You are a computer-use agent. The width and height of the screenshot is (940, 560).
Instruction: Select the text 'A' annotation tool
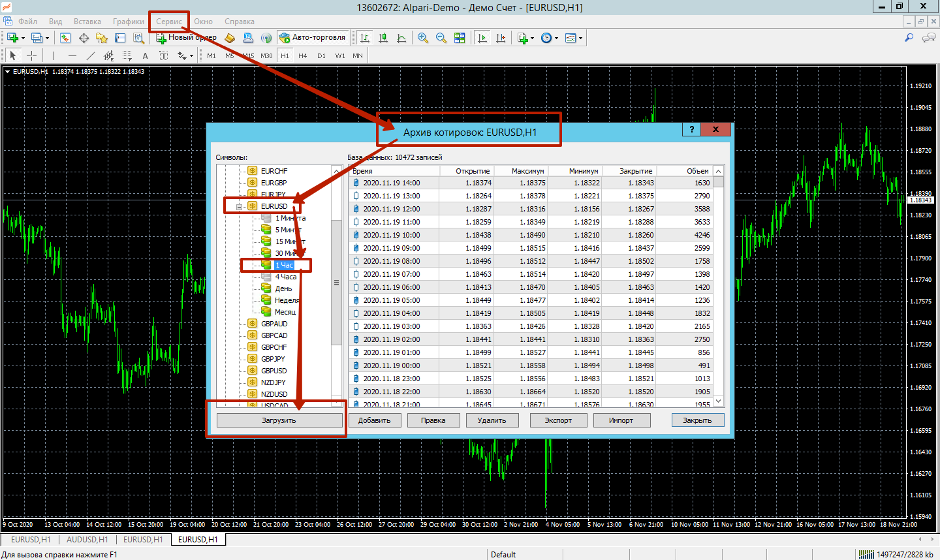click(x=145, y=55)
